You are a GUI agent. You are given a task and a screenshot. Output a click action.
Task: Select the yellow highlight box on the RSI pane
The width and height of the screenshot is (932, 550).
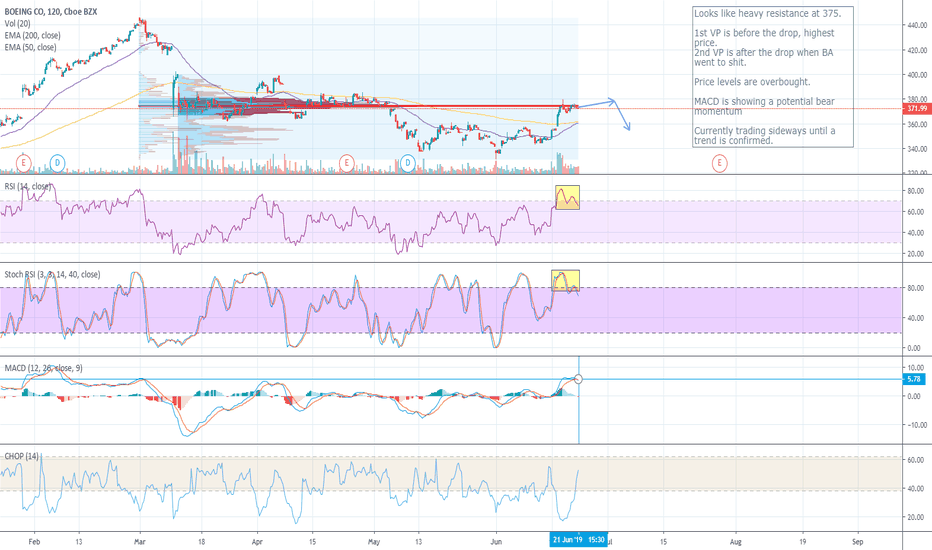pyautogui.click(x=567, y=197)
